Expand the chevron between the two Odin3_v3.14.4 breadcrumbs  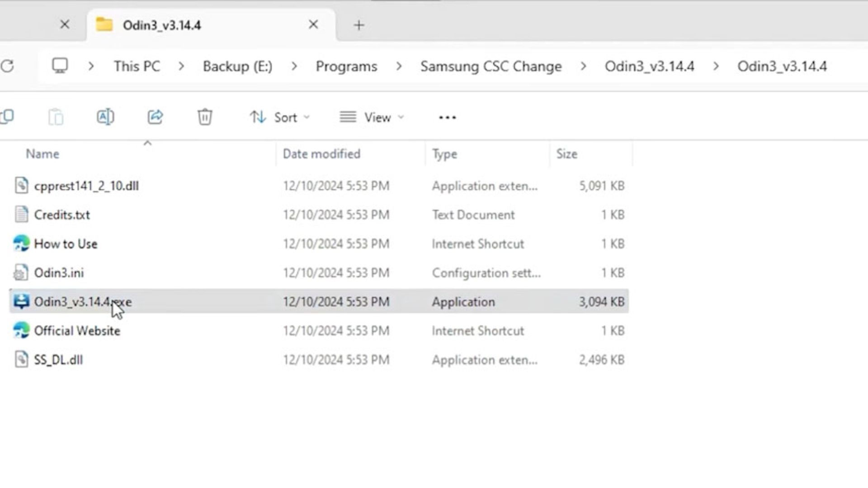(x=716, y=66)
